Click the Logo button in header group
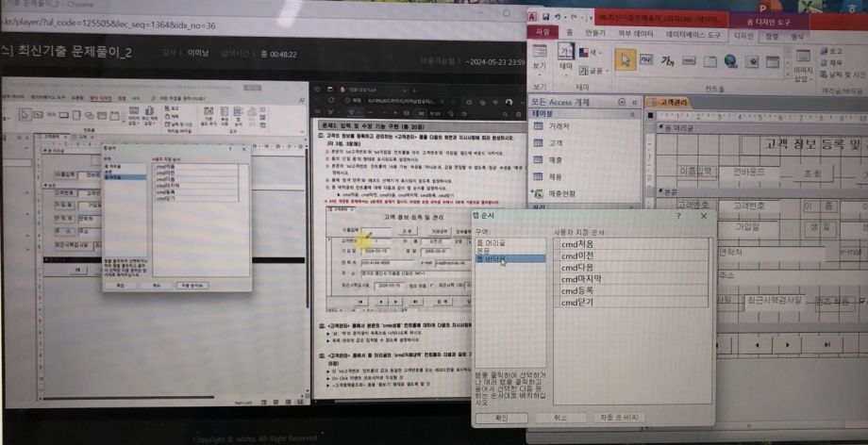 coord(830,51)
